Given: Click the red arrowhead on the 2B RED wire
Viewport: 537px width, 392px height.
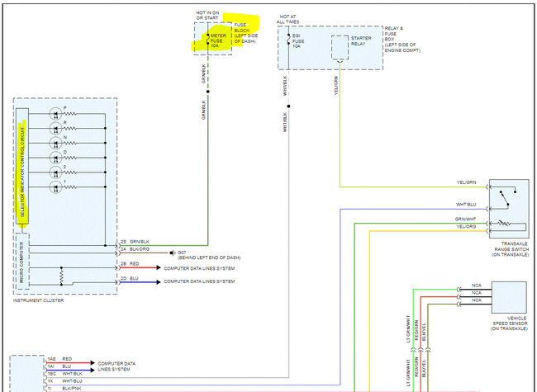Looking at the screenshot, I should [159, 267].
